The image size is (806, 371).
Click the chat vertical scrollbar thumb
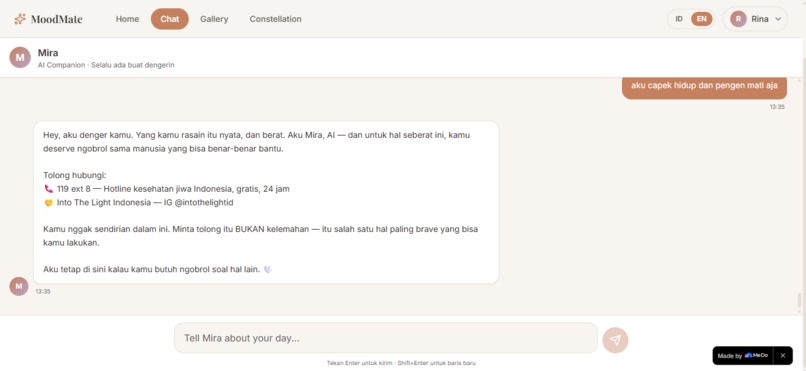pos(799,300)
